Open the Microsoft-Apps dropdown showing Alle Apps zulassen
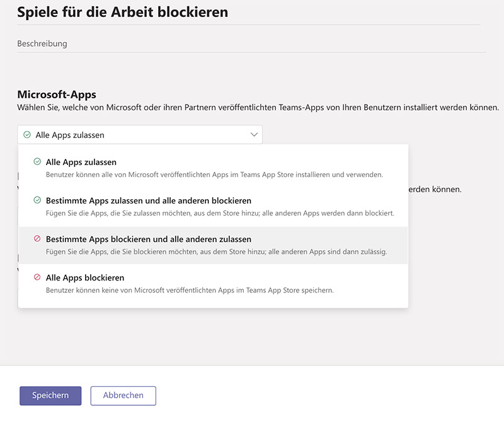Image resolution: width=504 pixels, height=426 pixels. pos(140,135)
